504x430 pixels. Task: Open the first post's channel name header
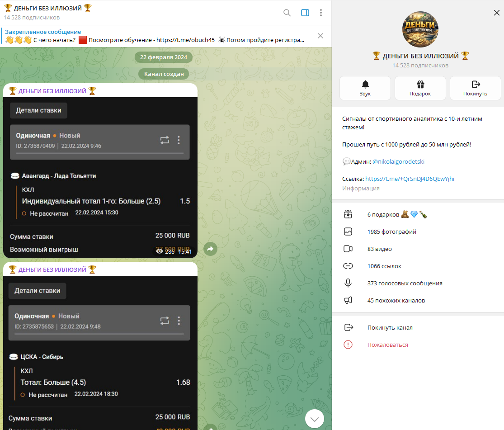click(52, 91)
